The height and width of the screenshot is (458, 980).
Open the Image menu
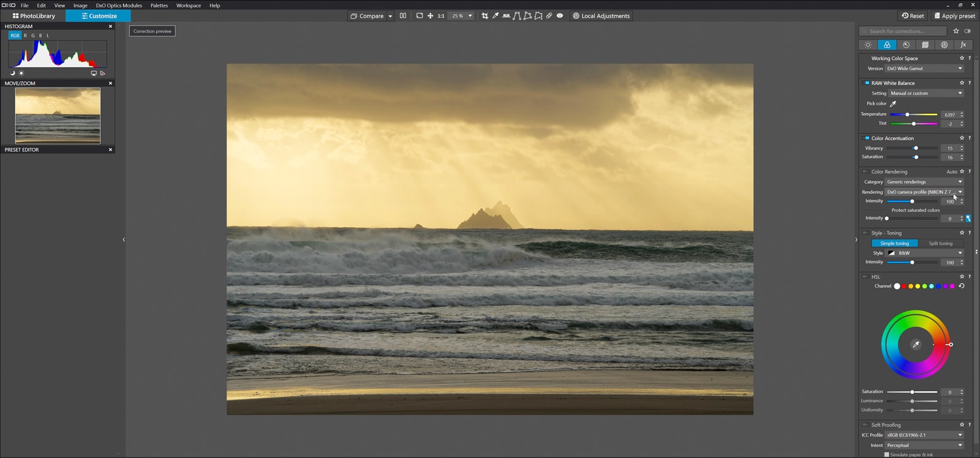pyautogui.click(x=80, y=6)
